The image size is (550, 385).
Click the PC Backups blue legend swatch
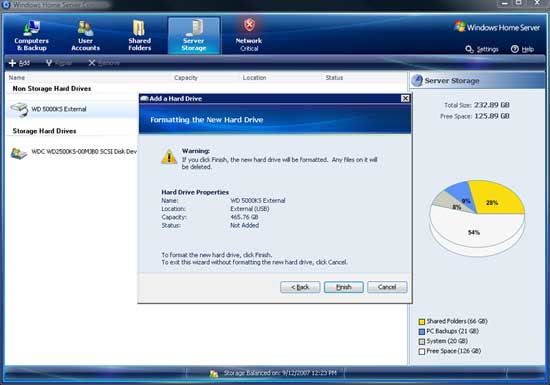(422, 331)
